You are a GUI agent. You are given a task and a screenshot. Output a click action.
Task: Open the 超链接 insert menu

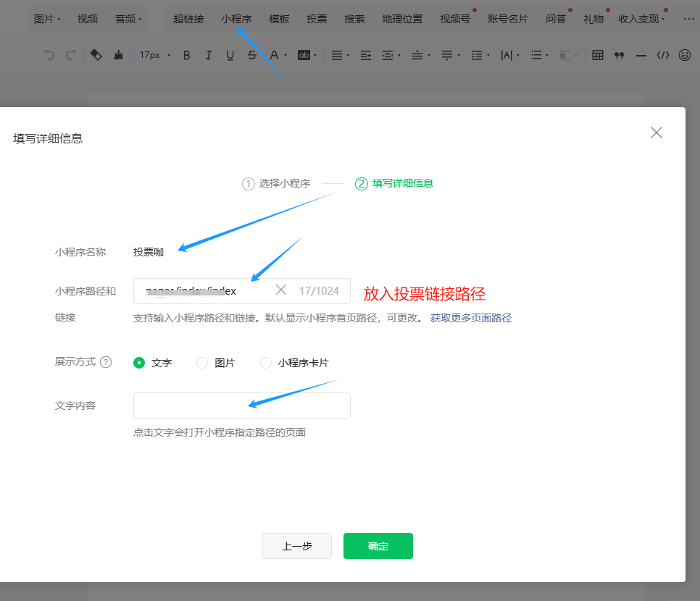click(x=188, y=19)
